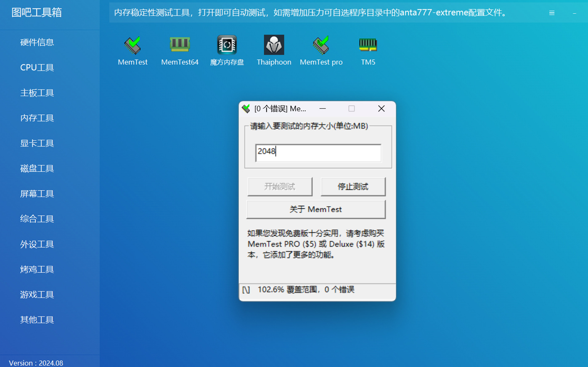Launch the MemTest pro tool icon

click(321, 45)
